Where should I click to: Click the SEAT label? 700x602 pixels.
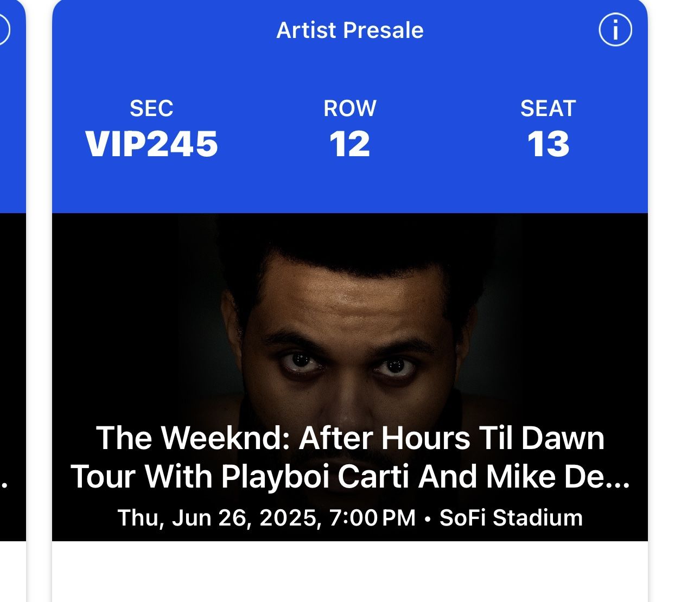pos(548,108)
